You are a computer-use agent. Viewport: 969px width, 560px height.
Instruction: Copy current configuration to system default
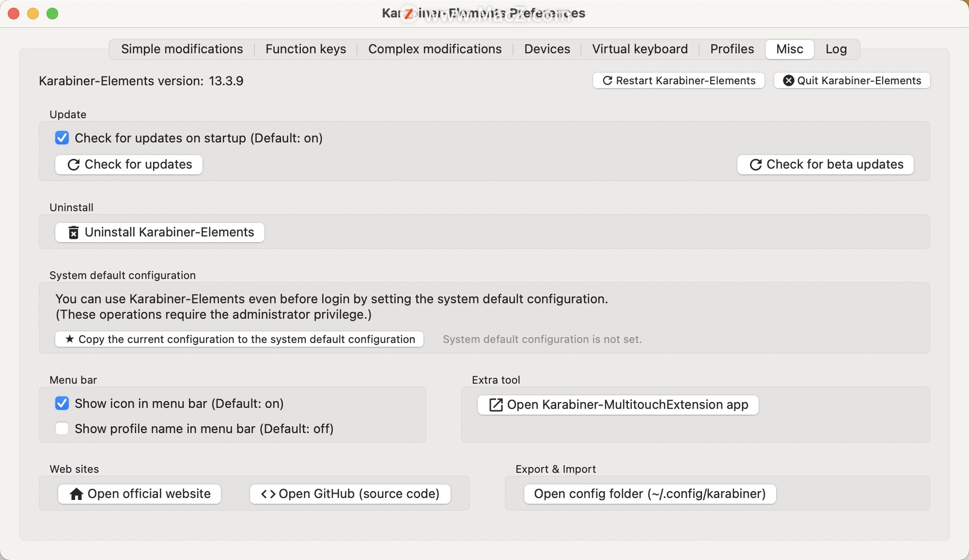[239, 339]
